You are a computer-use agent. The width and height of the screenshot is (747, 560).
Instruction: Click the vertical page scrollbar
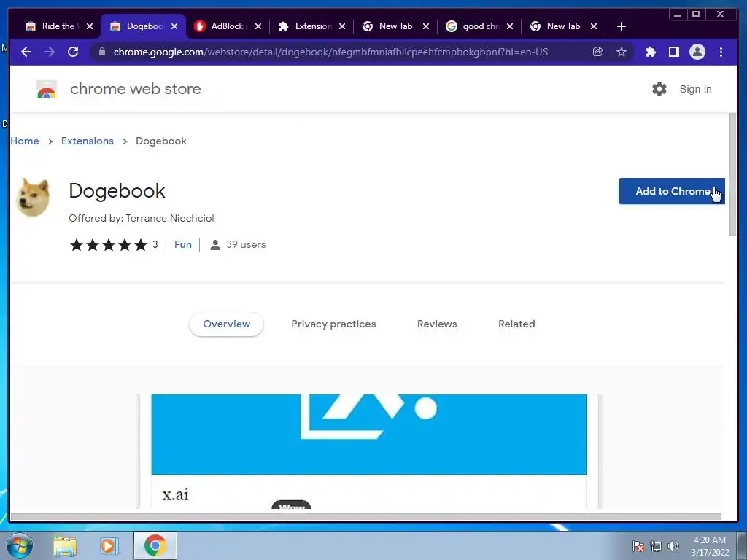tap(732, 174)
